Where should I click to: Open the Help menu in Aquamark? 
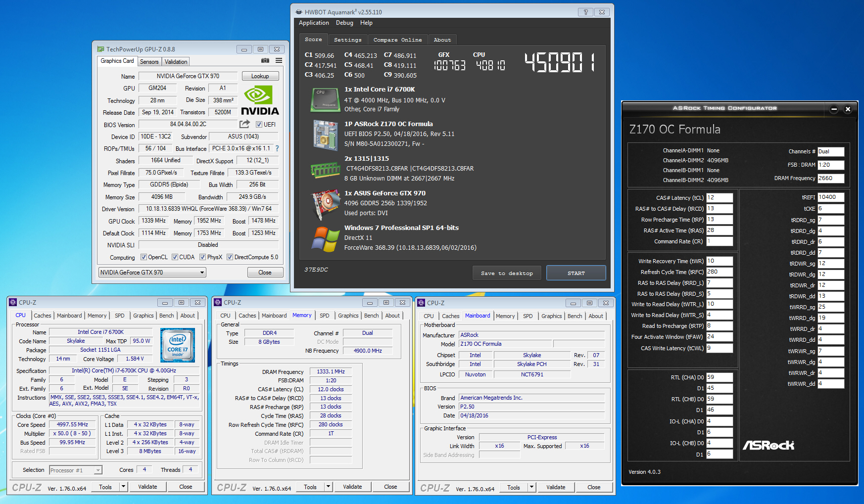366,23
